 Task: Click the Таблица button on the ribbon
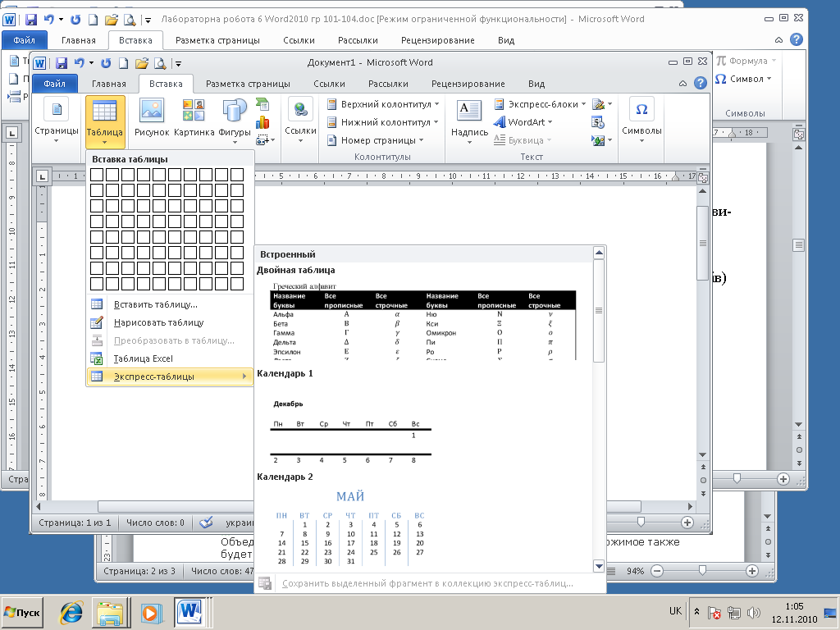(105, 121)
